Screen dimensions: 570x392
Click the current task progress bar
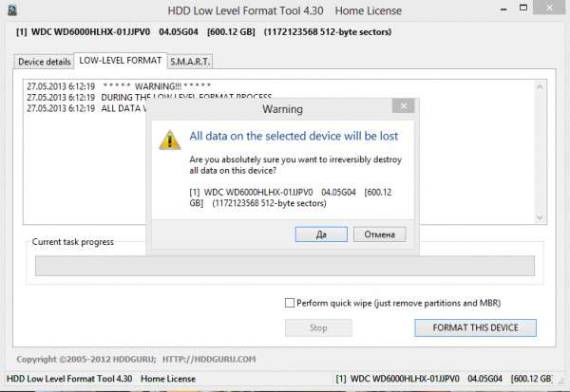coord(285,266)
